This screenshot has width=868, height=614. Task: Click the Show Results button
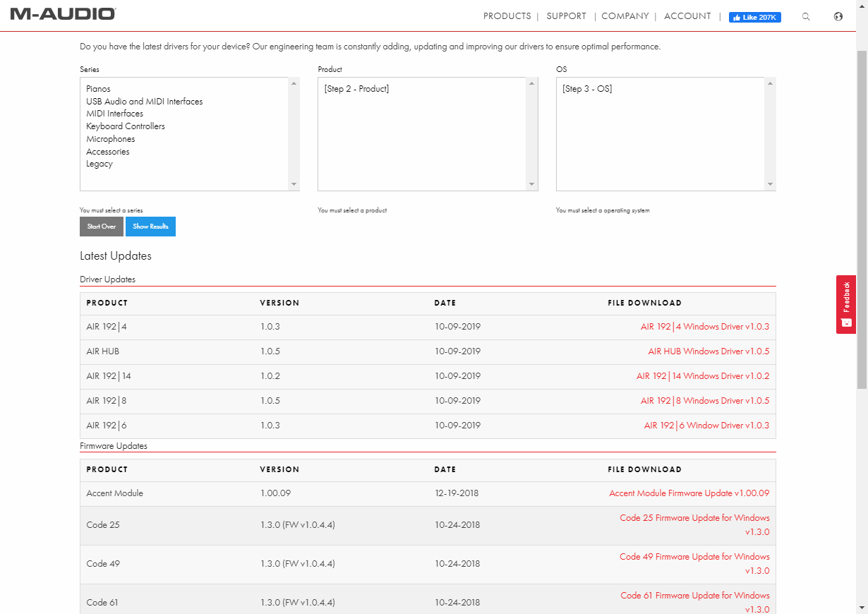[x=151, y=227]
